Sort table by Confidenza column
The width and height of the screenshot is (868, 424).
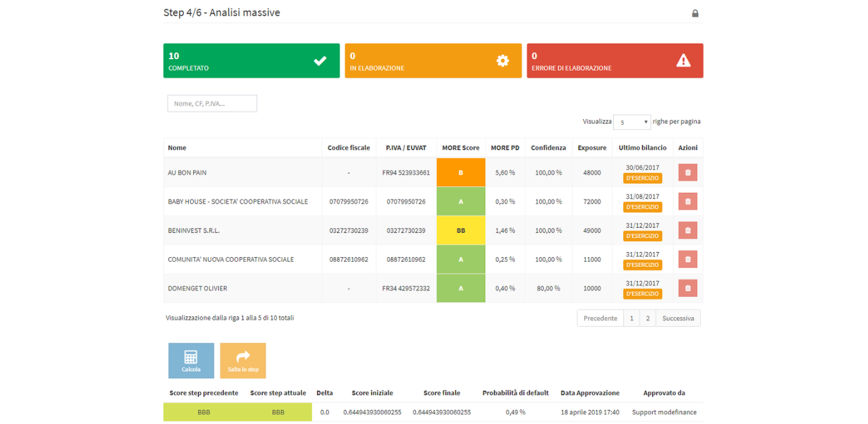tap(548, 148)
